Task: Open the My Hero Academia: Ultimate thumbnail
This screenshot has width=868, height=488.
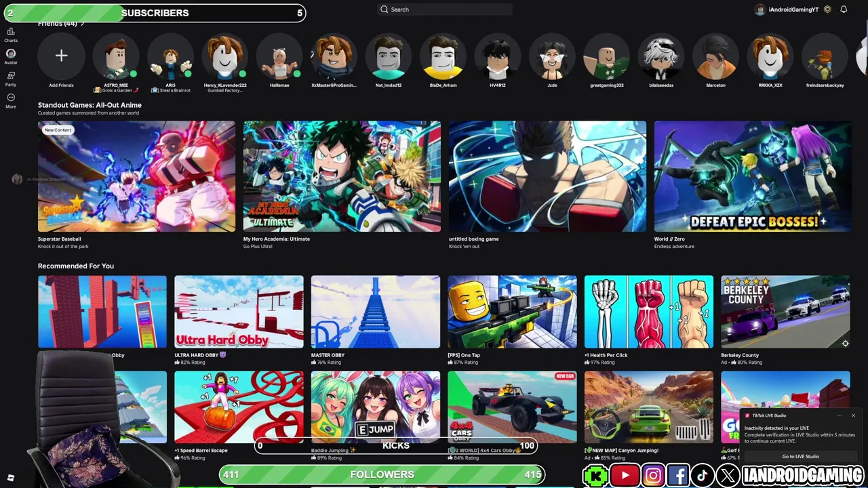Action: click(x=342, y=176)
